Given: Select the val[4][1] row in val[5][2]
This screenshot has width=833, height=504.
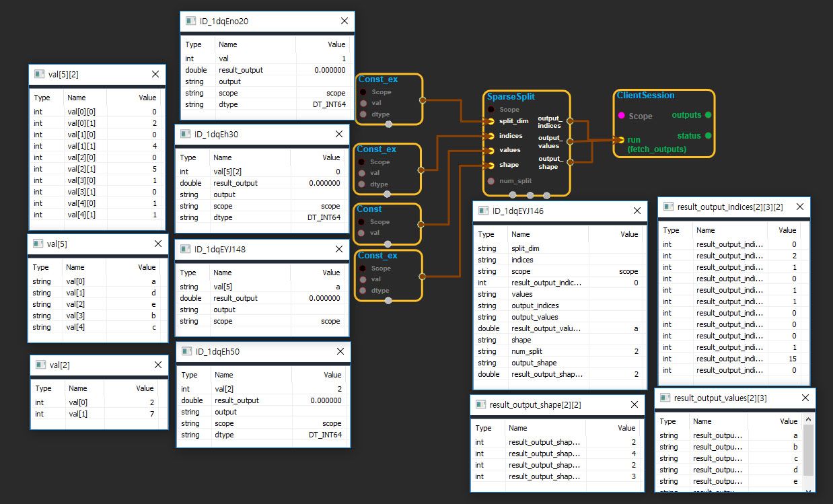Looking at the screenshot, I should tap(95, 215).
